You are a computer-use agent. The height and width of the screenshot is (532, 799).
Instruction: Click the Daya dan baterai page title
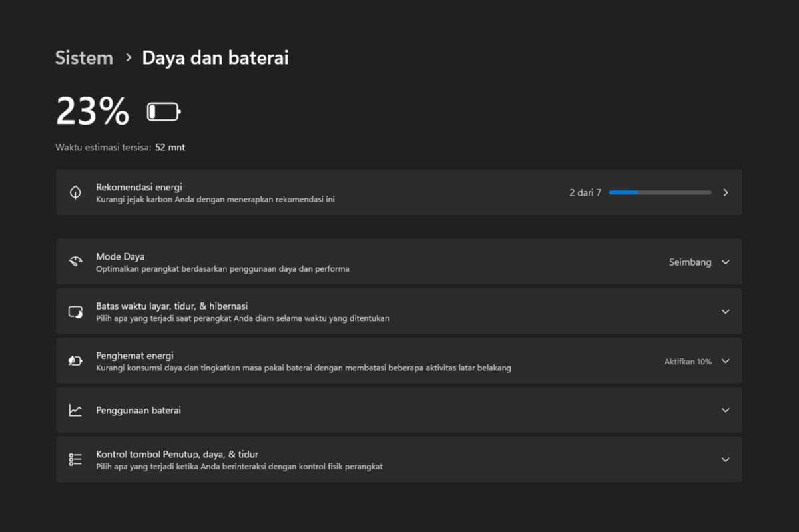click(x=215, y=58)
